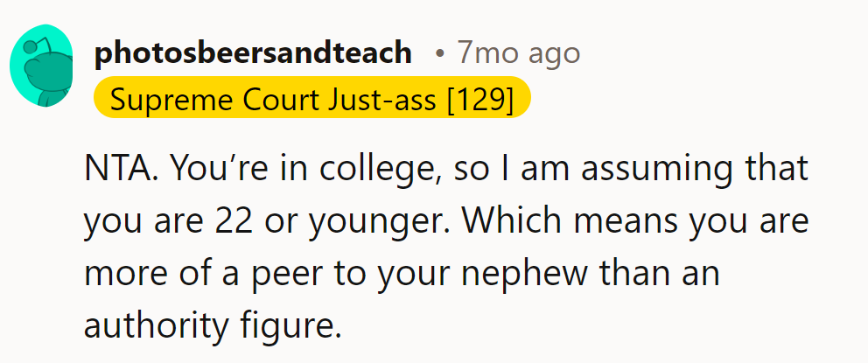Screen dimensions: 868x363
Task: Click the dot separator before the timestamp
Action: pyautogui.click(x=439, y=54)
